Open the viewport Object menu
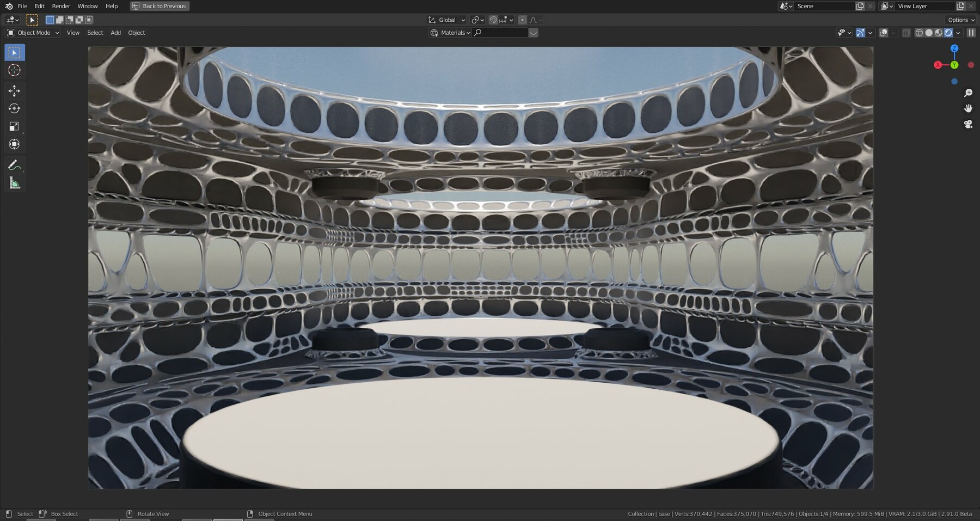This screenshot has width=980, height=521. pyautogui.click(x=137, y=33)
